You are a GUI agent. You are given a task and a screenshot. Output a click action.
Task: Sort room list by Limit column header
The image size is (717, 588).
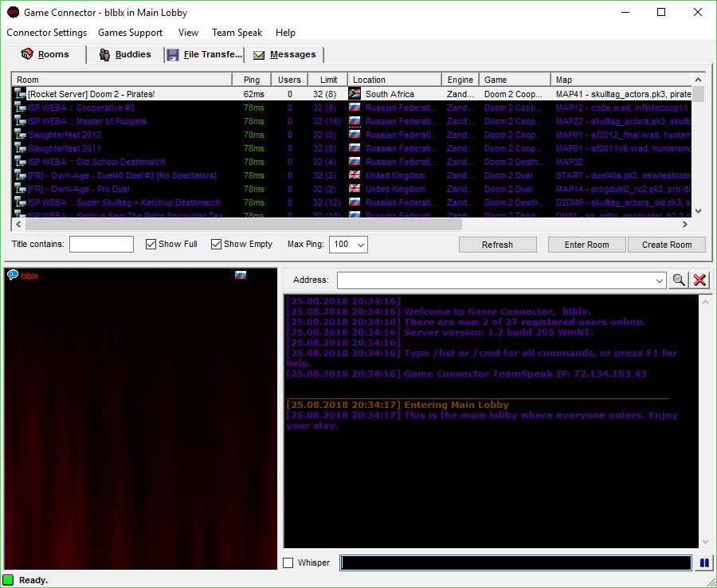(328, 80)
